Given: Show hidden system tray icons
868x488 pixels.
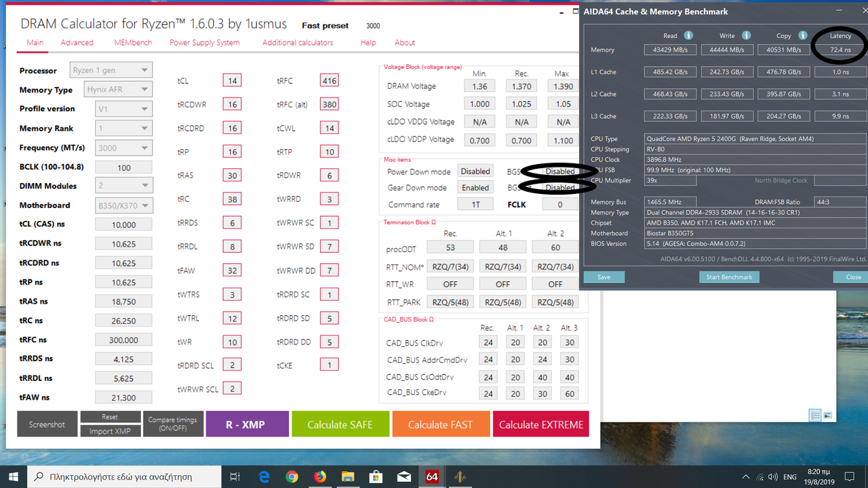Looking at the screenshot, I should tap(745, 477).
